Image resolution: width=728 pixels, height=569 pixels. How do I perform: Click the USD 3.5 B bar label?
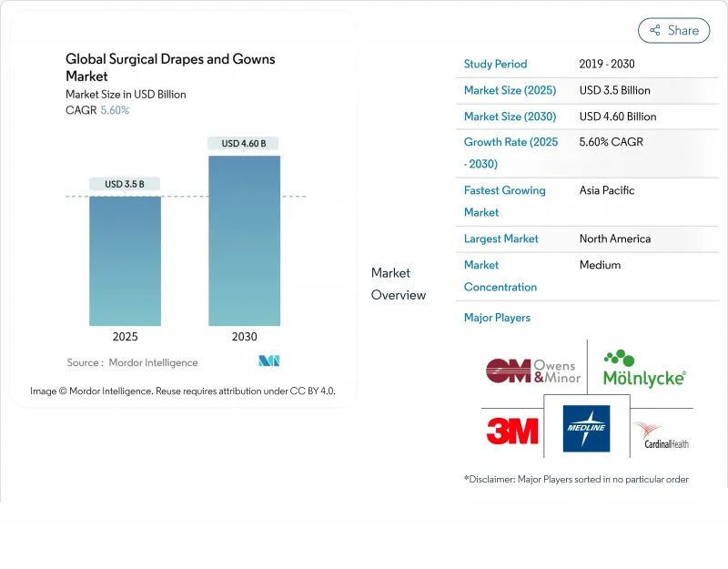click(125, 184)
